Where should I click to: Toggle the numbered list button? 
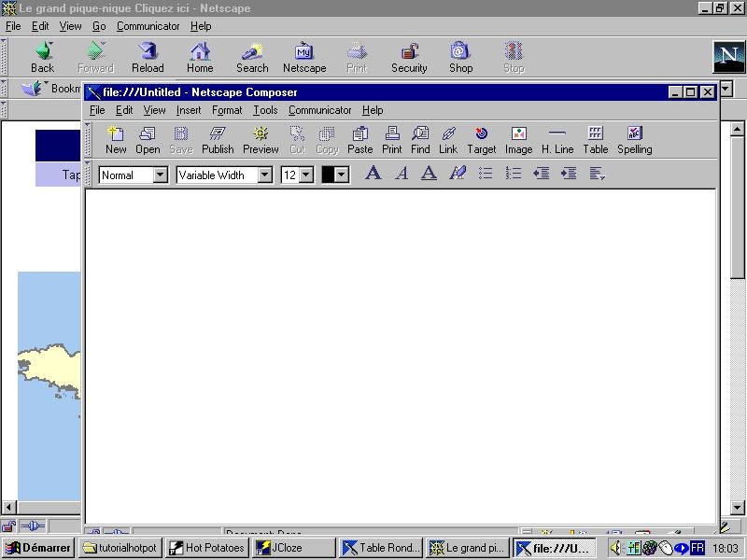(x=513, y=174)
